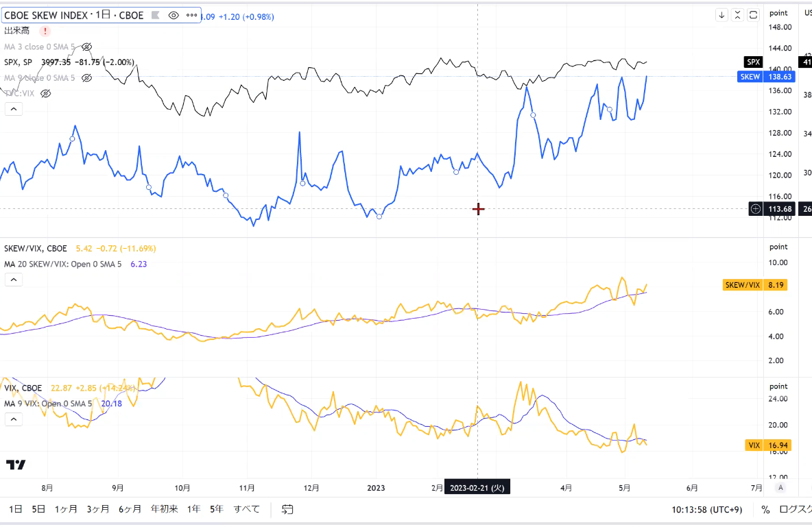Click the 22.87 VIX value
This screenshot has height=529, width=812.
coord(60,389)
